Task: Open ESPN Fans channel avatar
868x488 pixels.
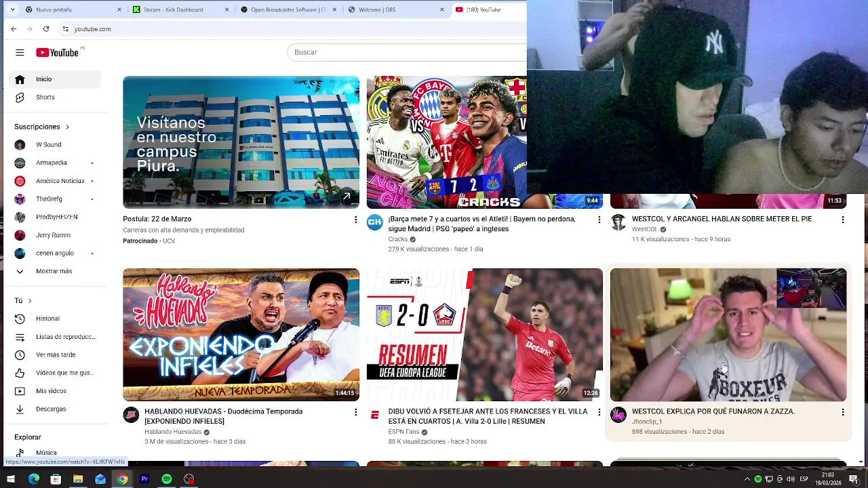Action: click(x=374, y=415)
